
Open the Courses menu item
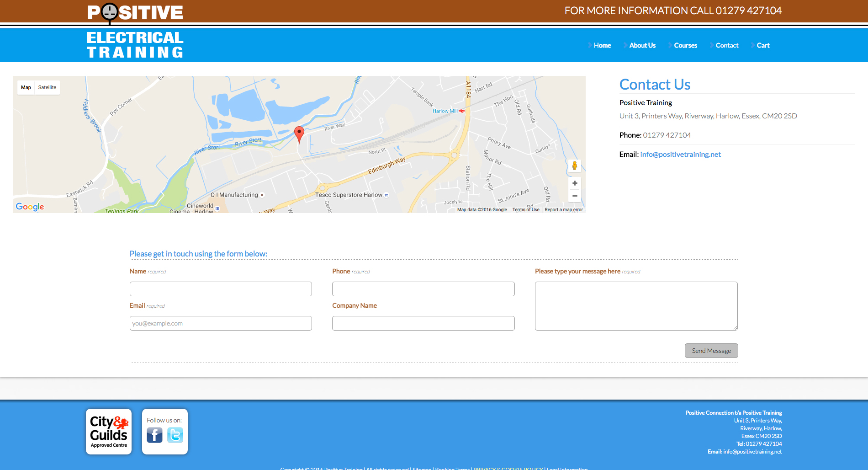coord(685,45)
